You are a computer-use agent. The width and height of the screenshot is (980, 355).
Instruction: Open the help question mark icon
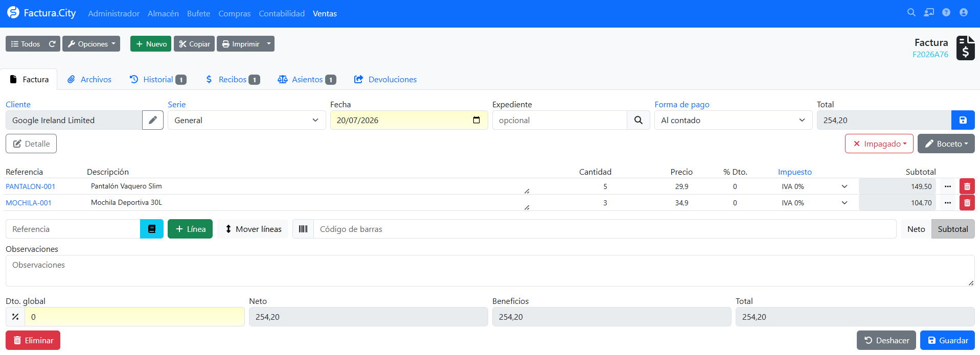pos(946,12)
